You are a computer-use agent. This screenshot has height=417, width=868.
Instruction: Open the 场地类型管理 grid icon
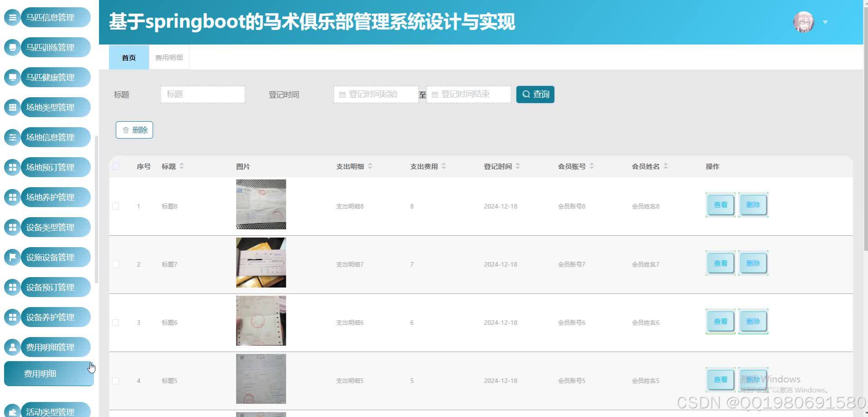coord(12,107)
